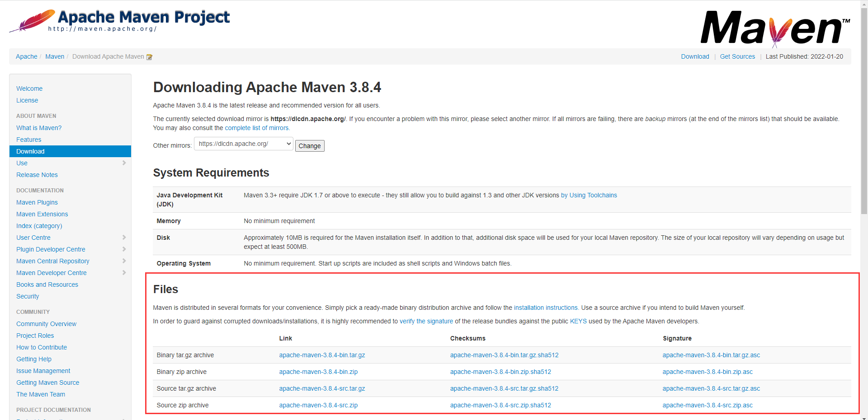Open apache-maven-3.8.4-src.tar.gz.asc signature
This screenshot has height=420, width=868.
click(711, 388)
